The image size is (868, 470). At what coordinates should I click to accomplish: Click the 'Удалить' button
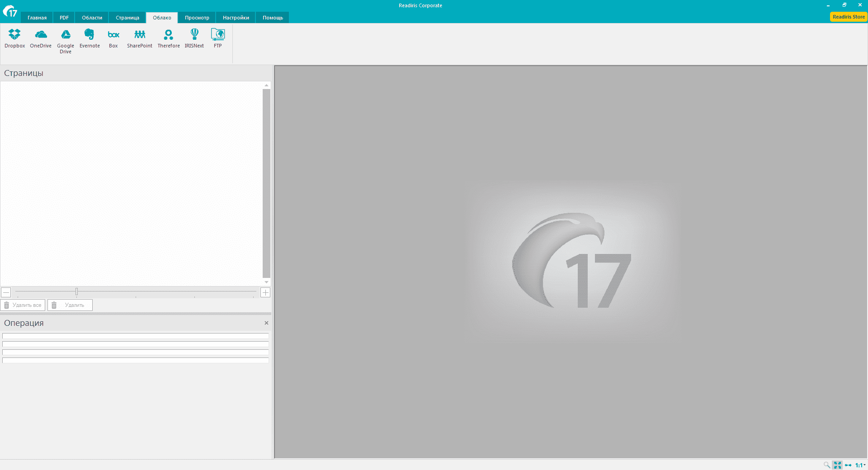(x=70, y=305)
